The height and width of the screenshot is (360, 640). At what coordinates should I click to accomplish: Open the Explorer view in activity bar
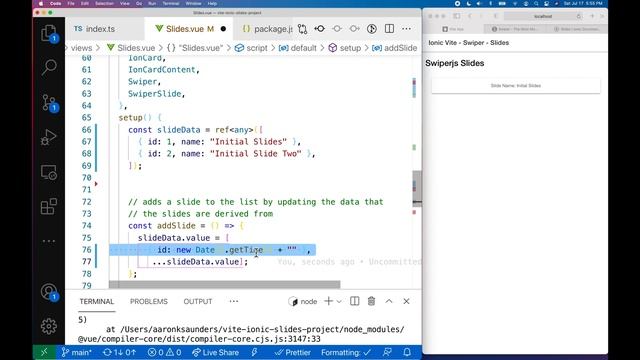[49, 33]
